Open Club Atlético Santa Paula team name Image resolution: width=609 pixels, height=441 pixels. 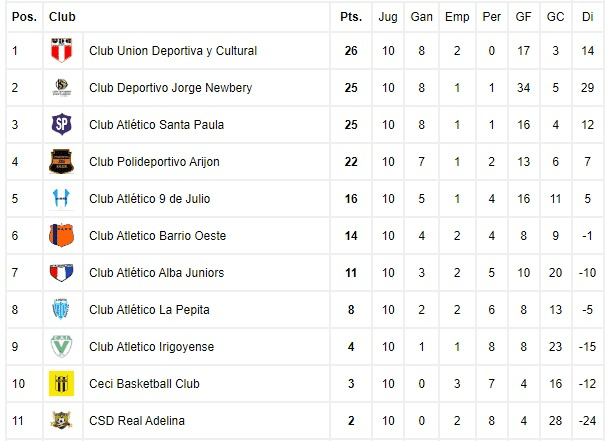pos(157,125)
